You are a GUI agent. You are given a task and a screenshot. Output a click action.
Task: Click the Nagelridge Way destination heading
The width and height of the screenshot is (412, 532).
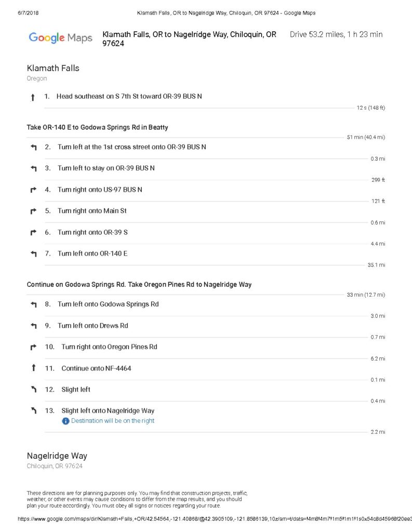pyautogui.click(x=57, y=456)
